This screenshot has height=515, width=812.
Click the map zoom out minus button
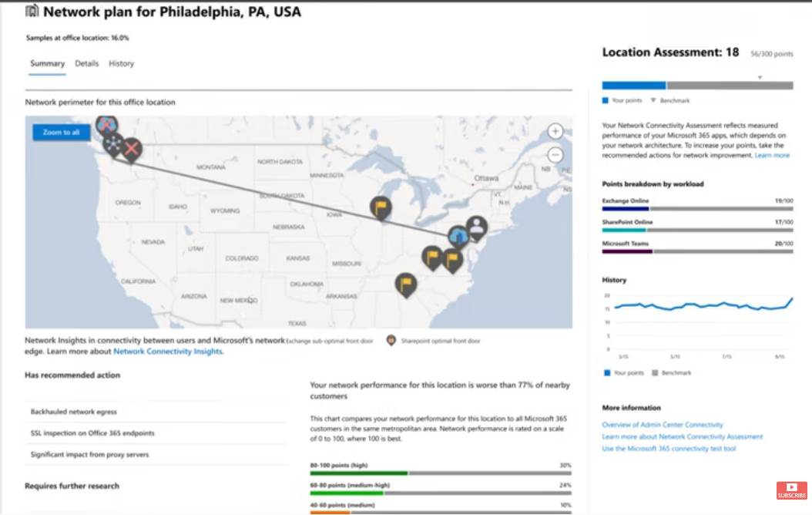click(x=555, y=155)
